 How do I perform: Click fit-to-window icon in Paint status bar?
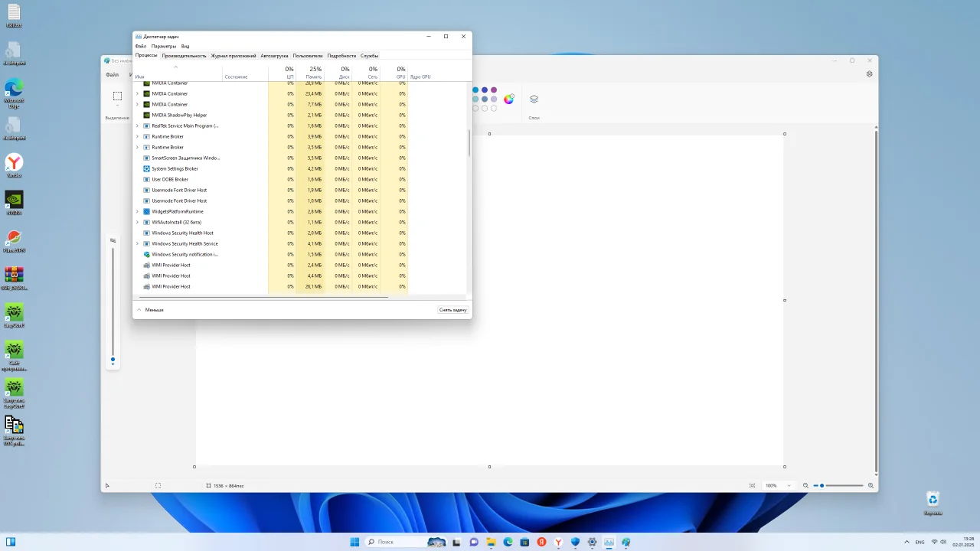(x=752, y=485)
